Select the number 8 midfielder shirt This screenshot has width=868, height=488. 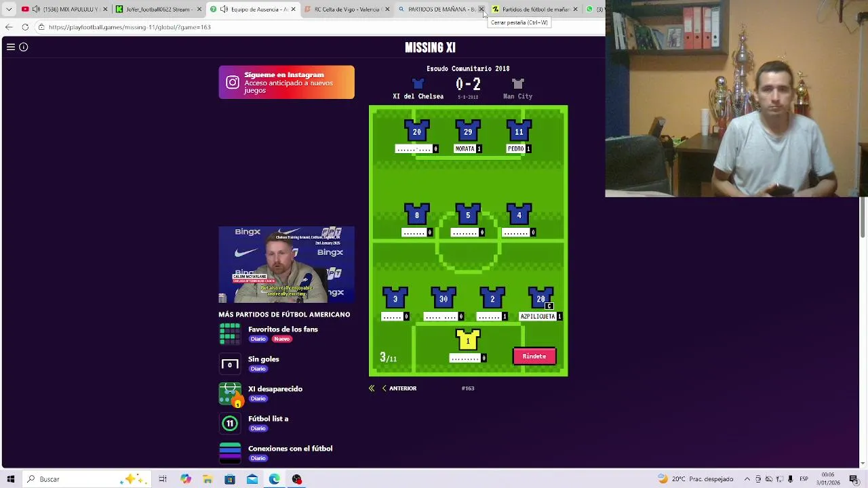tap(416, 215)
